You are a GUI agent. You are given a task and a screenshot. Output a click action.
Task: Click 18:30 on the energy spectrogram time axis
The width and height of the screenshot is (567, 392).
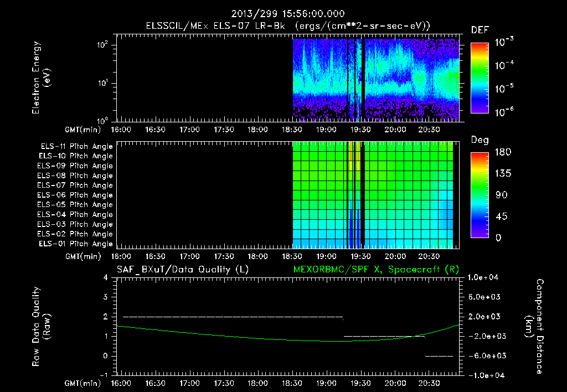point(292,130)
